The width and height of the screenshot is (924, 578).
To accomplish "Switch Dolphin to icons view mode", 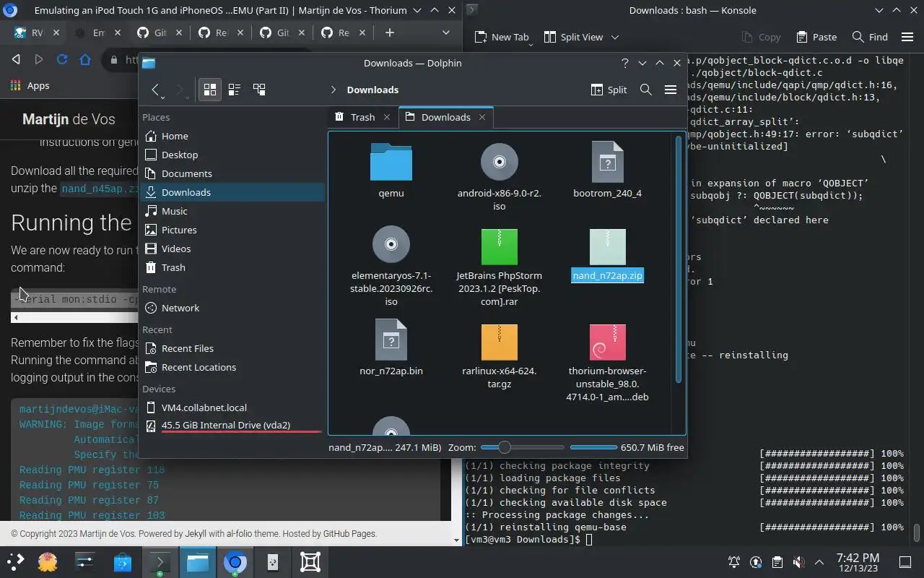I will (210, 90).
